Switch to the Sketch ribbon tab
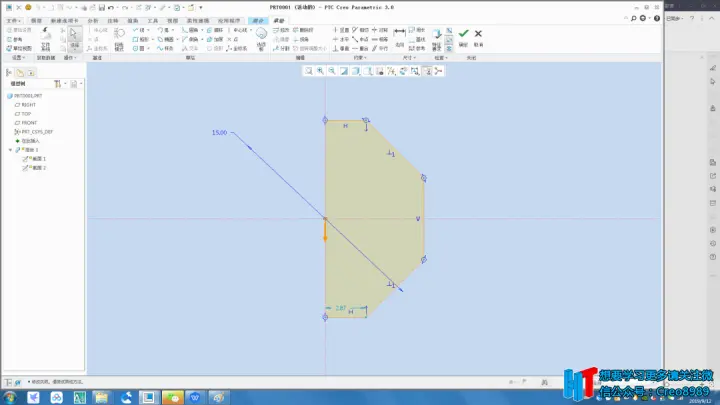 [x=279, y=21]
